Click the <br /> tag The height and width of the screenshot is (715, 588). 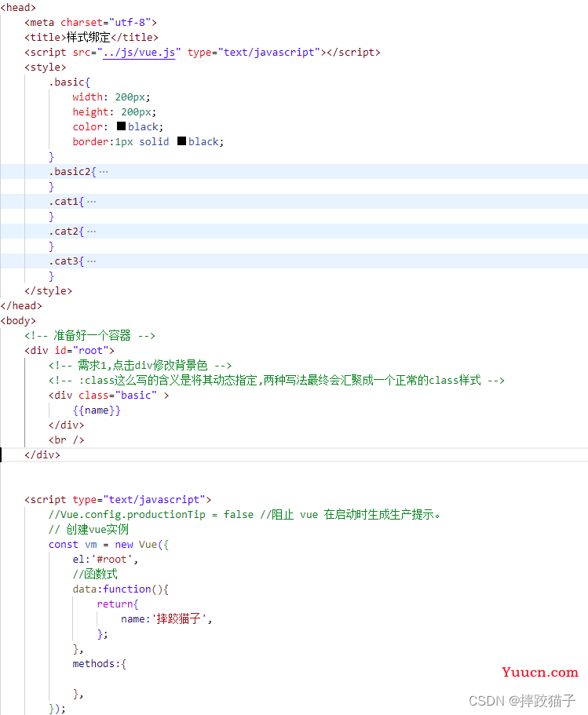67,440
